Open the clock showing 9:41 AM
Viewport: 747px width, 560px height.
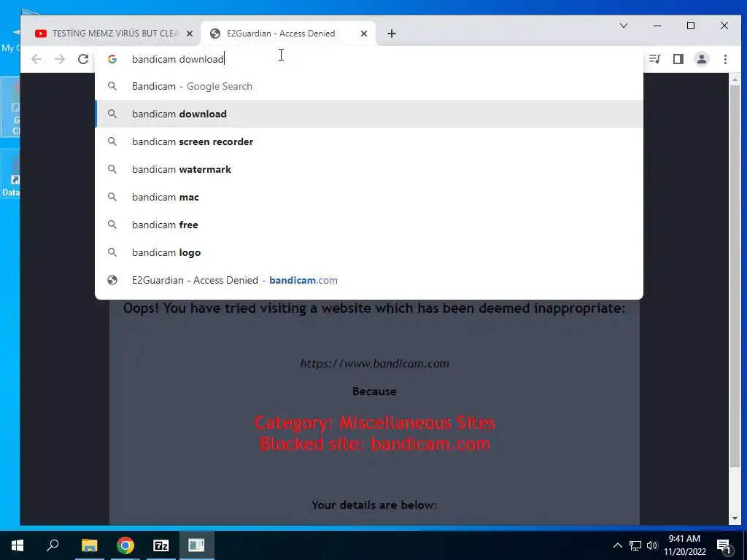point(684,545)
